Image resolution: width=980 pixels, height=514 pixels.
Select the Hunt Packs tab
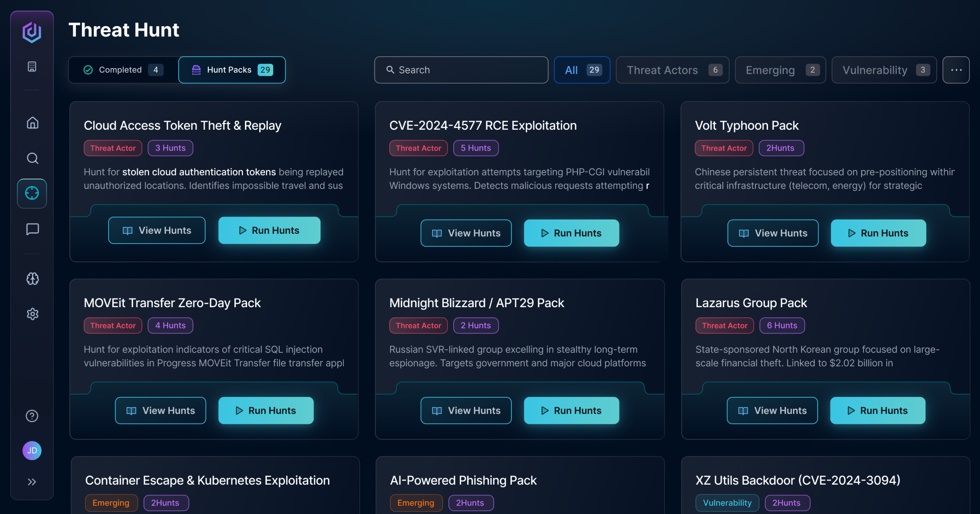232,70
